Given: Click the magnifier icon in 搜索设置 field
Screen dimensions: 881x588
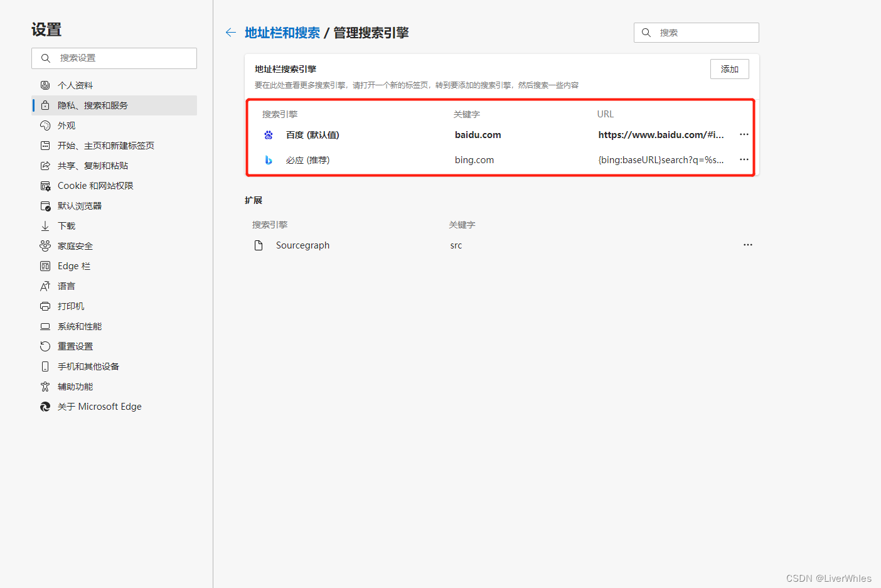Looking at the screenshot, I should pos(46,58).
